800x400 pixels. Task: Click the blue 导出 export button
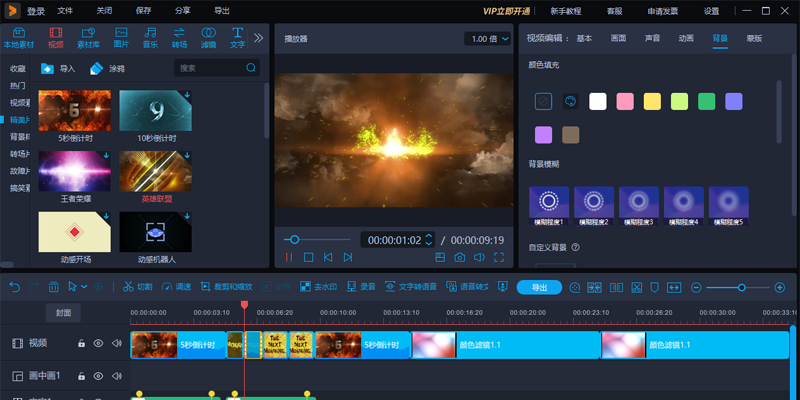[x=539, y=287]
